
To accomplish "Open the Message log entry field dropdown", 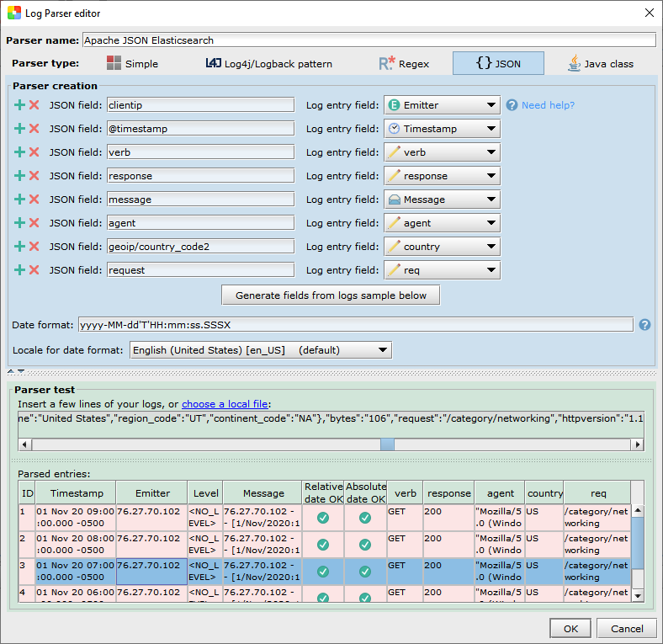I will tap(443, 200).
